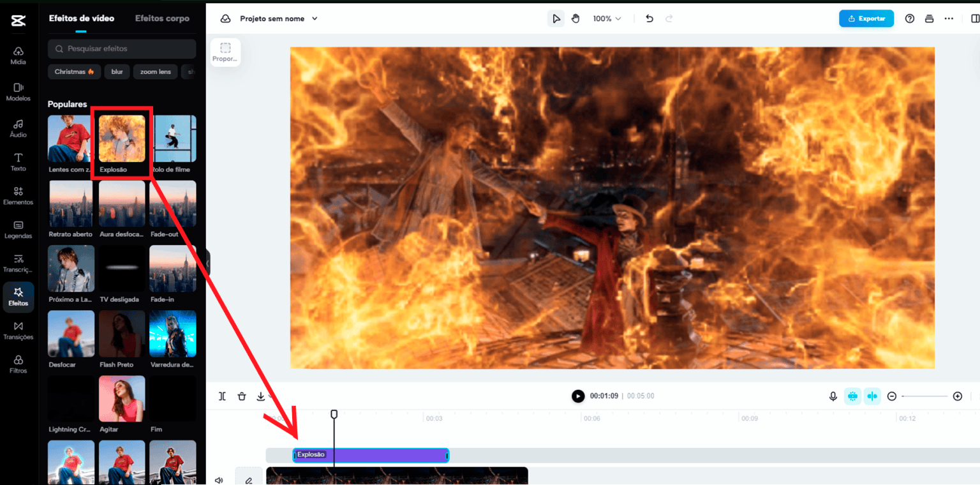The image size is (980, 485).
Task: Click the microphone record icon
Action: [x=833, y=396]
